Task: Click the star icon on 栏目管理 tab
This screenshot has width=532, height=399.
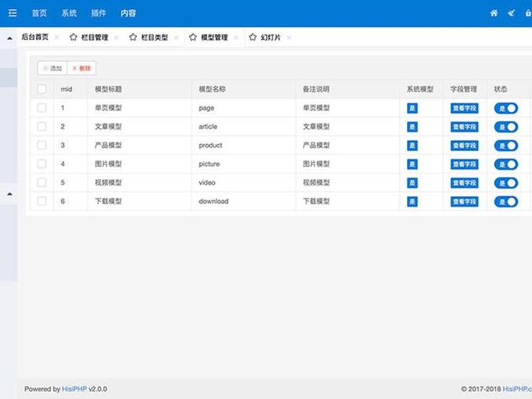Action: 73,37
